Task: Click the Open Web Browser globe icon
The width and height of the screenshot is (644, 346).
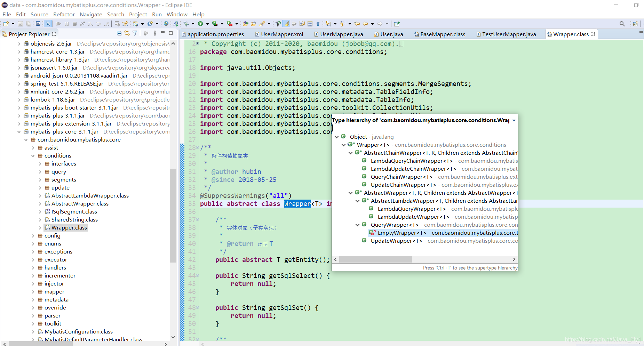Action: (166, 24)
